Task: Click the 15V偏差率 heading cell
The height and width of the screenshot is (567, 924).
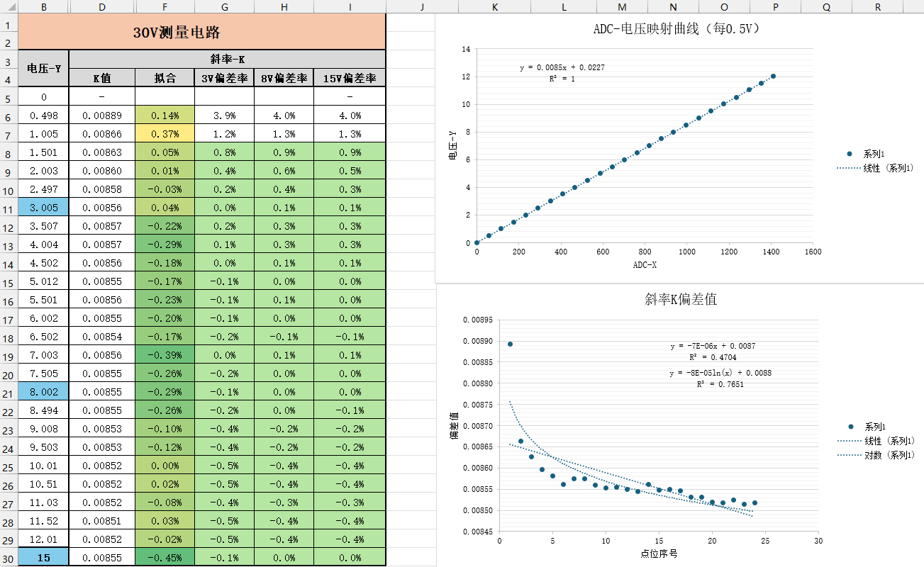Action: (350, 78)
